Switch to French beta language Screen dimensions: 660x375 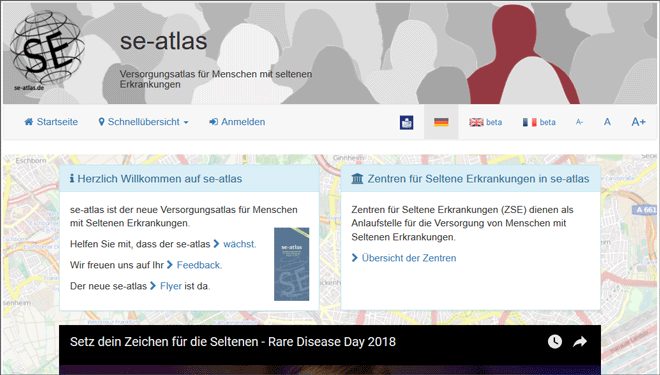pyautogui.click(x=539, y=122)
